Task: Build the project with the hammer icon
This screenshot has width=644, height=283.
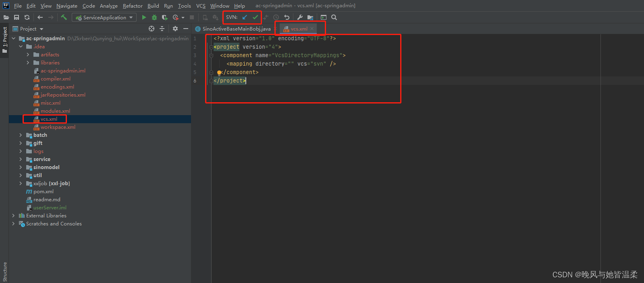Action: point(64,17)
